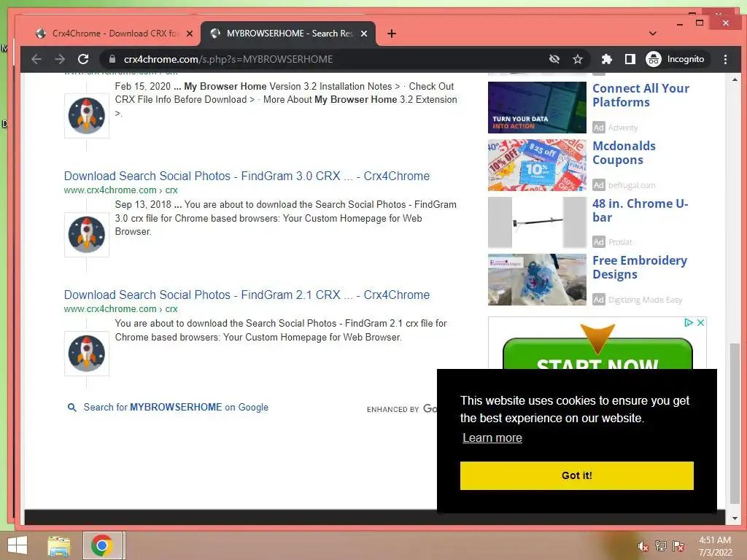Open File Explorer from the taskbar
Image resolution: width=747 pixels, height=560 pixels.
coord(59,545)
